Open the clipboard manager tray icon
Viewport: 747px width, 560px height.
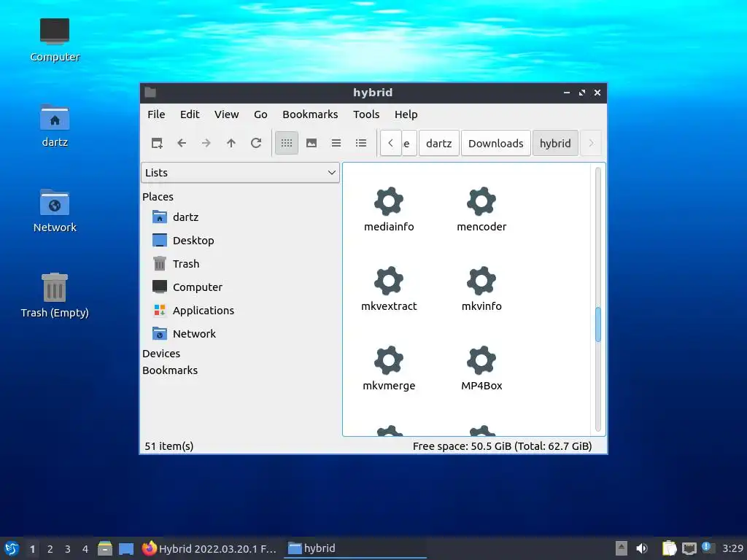point(670,548)
